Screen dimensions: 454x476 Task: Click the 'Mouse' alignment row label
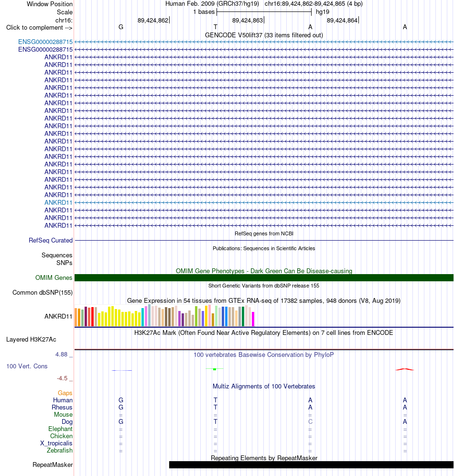(63, 415)
